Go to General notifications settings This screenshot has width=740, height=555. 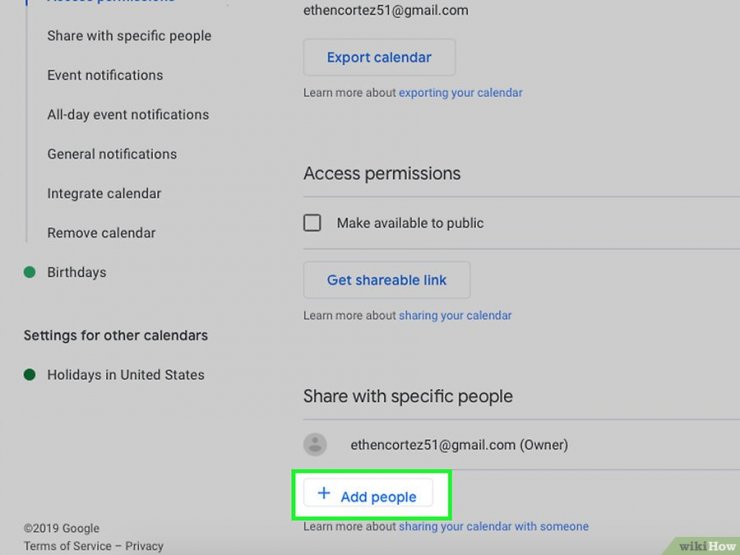click(112, 154)
